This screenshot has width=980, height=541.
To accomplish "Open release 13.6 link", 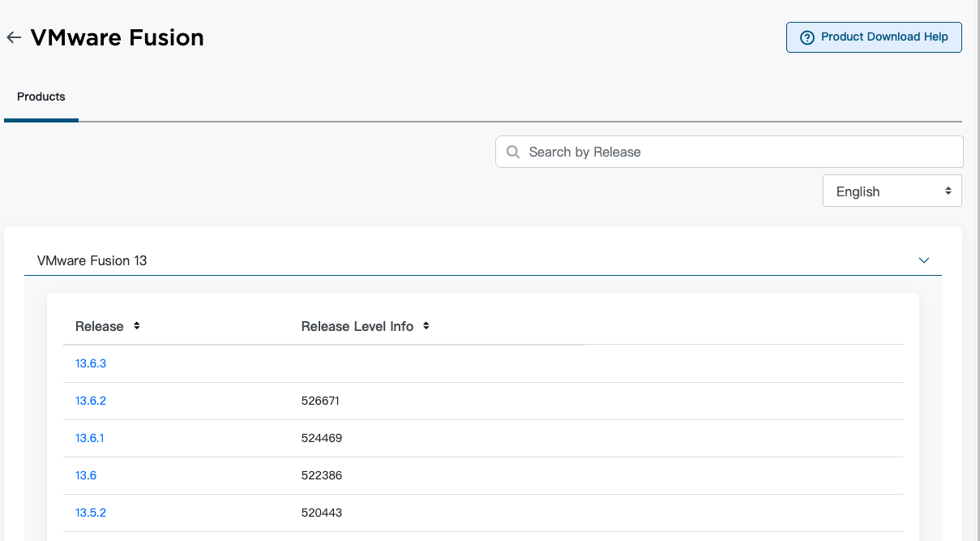I will point(86,475).
